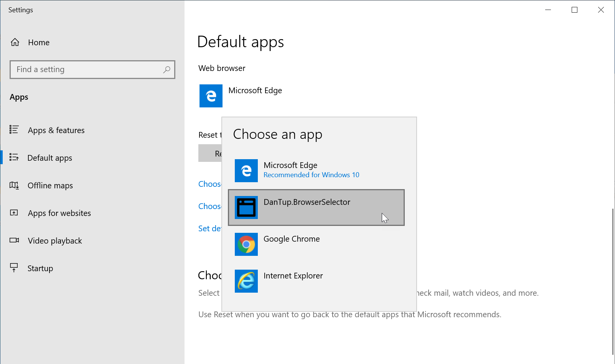Click the search magnifier icon
Image resolution: width=615 pixels, height=364 pixels.
tap(167, 69)
